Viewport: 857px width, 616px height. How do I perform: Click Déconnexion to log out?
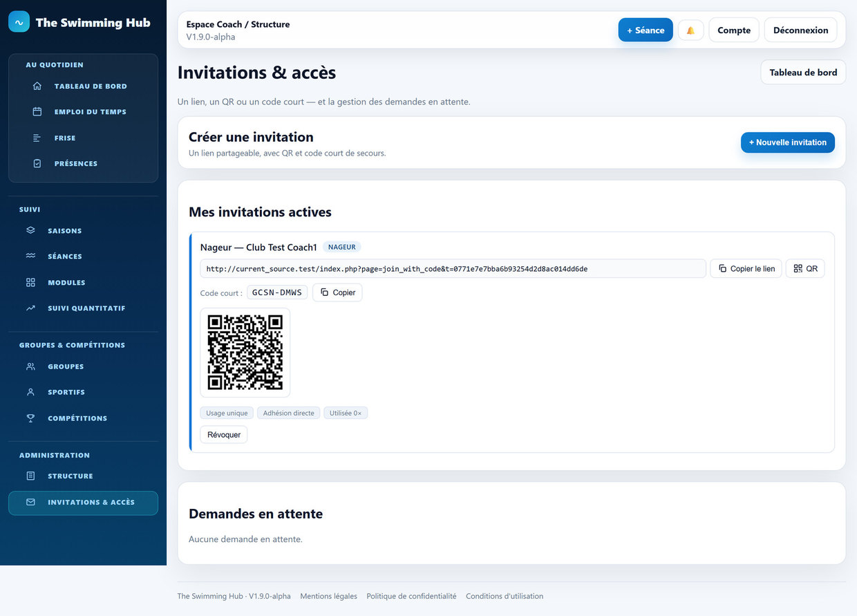click(800, 30)
